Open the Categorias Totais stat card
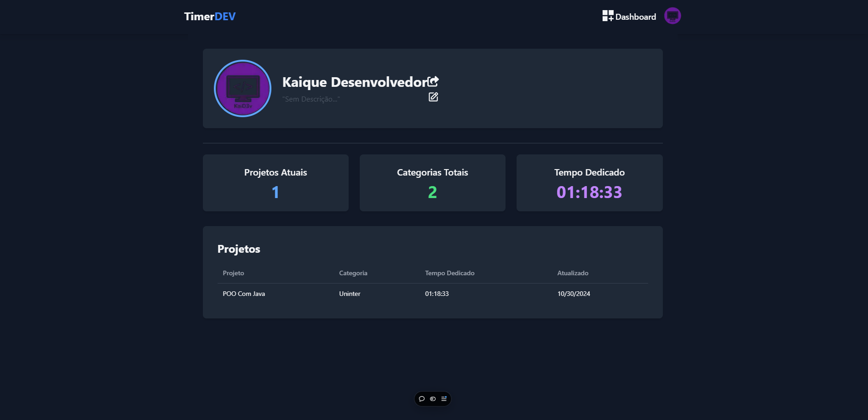Viewport: 868px width, 420px height. click(x=432, y=182)
